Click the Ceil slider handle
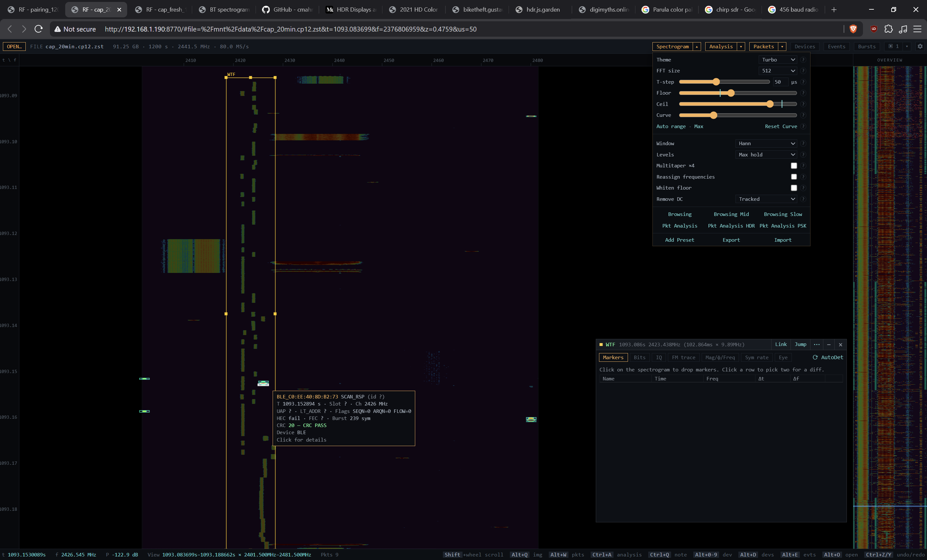 point(770,104)
